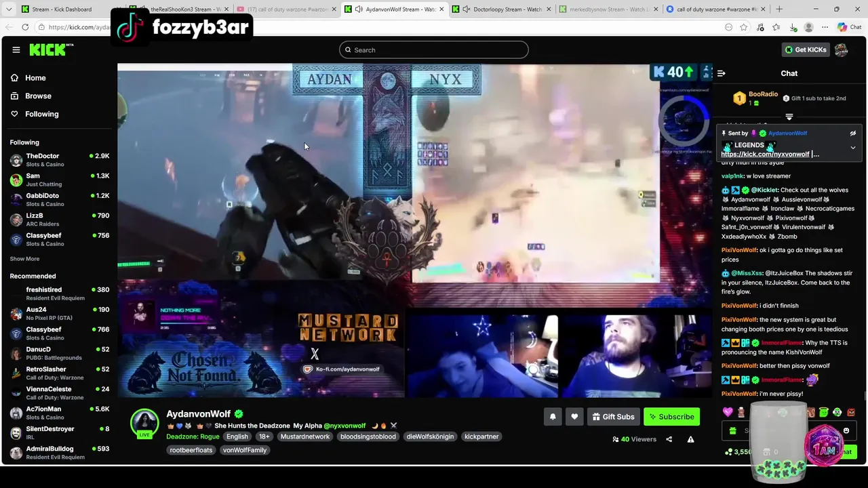
Task: Select the Mustardnetwork tag
Action: coord(305,436)
